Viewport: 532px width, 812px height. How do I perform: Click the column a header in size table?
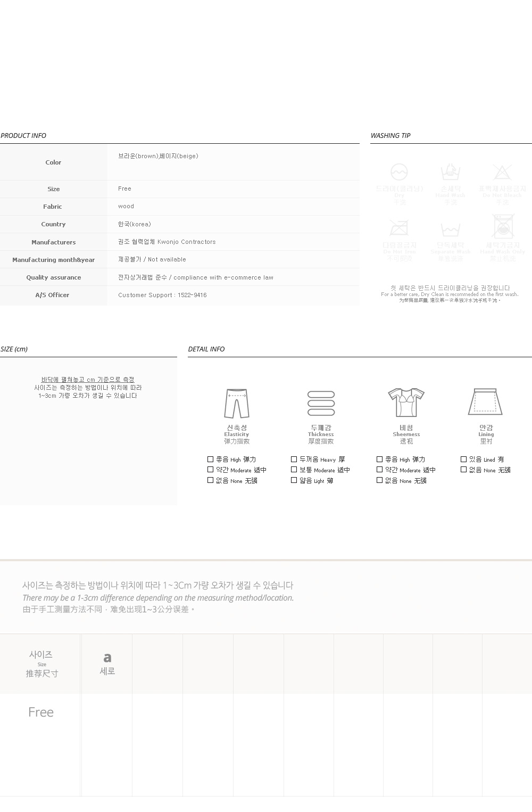(107, 663)
